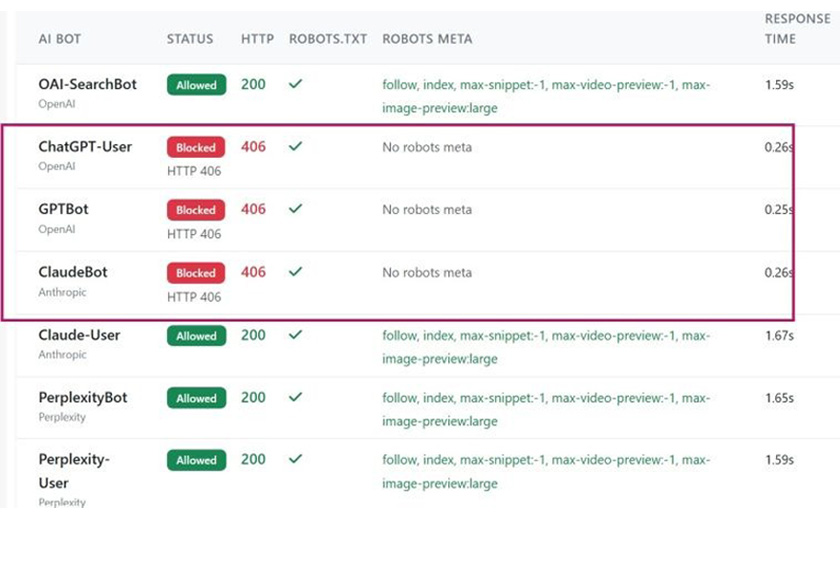Screen dimensions: 840x582
Task: Click the robots.txt checkmark for Claude-User
Action: click(295, 335)
